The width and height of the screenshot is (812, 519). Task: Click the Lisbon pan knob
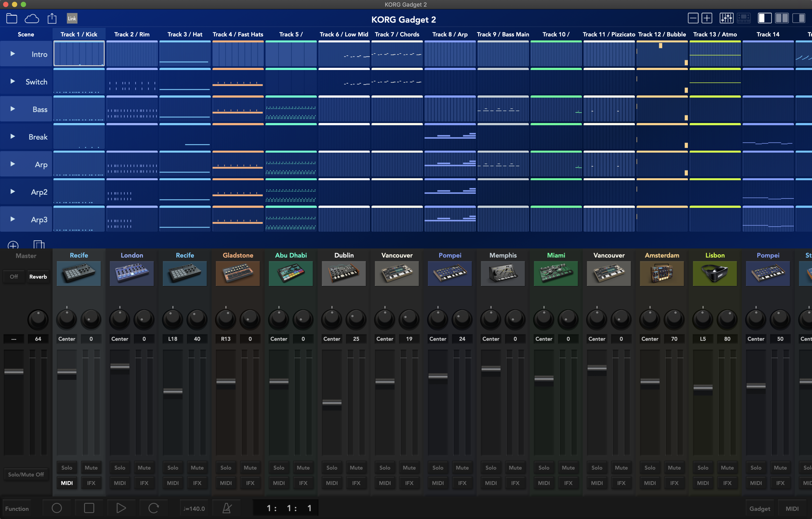click(703, 319)
